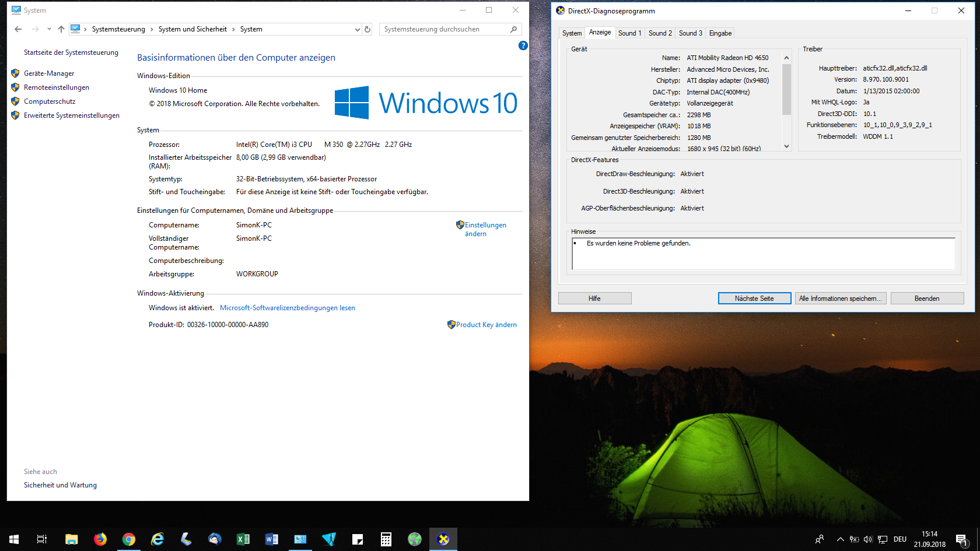This screenshot has height=551, width=980.
Task: Switch to DirectX diagnostic taskbar icon
Action: (443, 539)
